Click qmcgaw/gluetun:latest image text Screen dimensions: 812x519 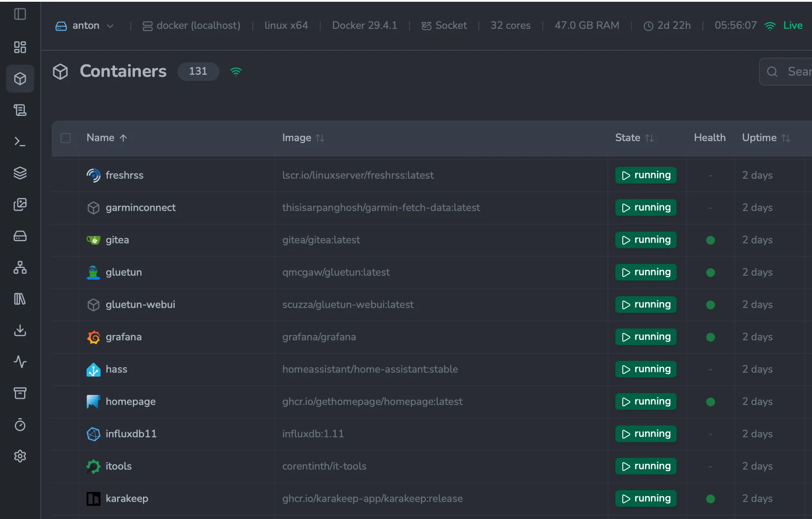[x=336, y=272]
